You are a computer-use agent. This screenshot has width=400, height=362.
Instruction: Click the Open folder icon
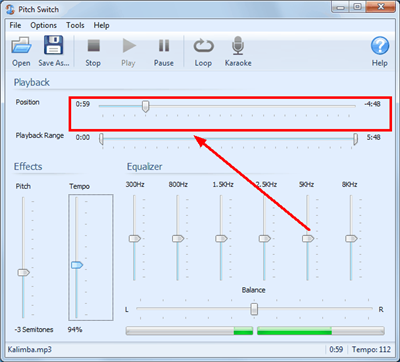tap(22, 46)
